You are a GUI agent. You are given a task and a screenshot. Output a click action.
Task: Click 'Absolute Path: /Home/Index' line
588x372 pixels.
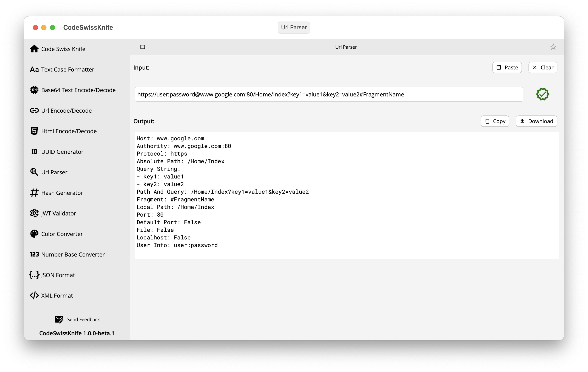click(180, 161)
